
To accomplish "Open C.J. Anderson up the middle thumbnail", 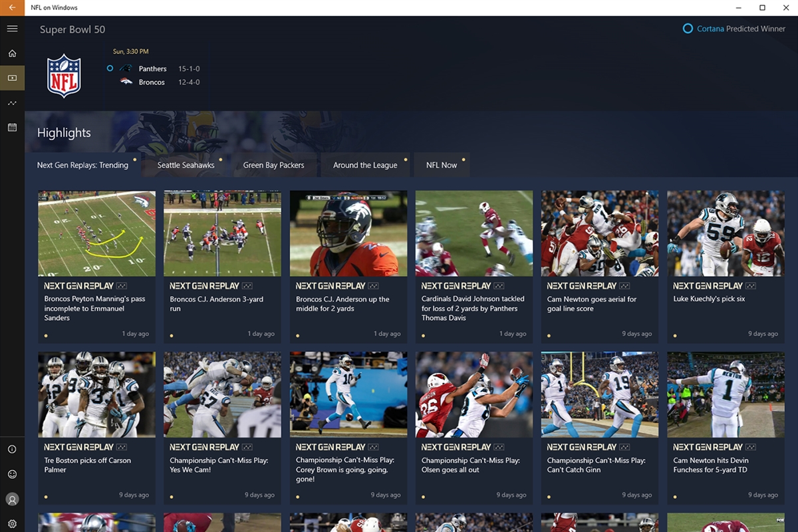I will [348, 233].
